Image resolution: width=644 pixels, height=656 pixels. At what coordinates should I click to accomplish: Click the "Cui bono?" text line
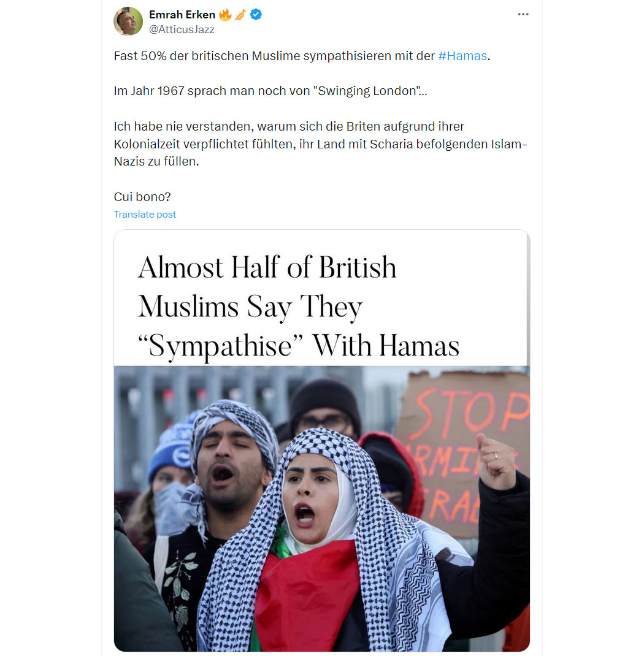(142, 197)
